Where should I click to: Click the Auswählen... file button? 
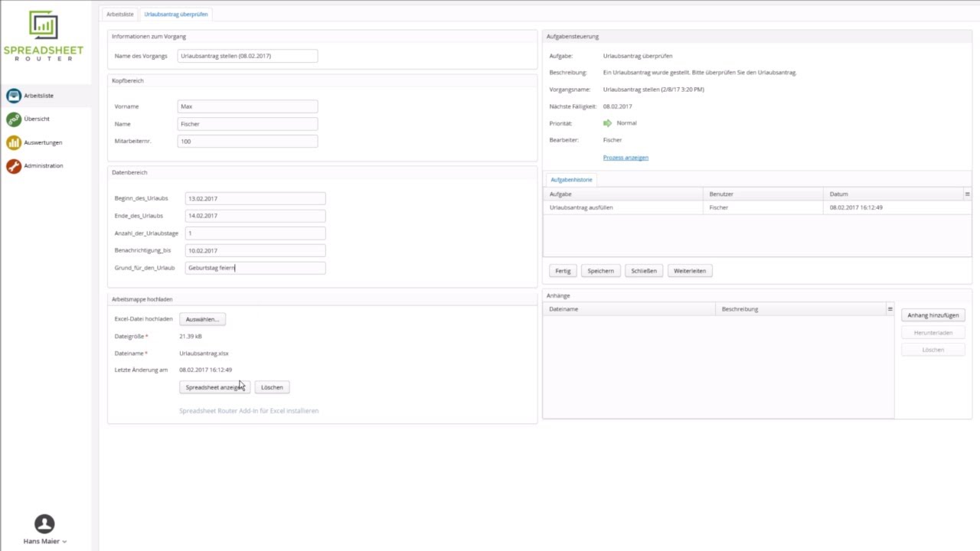pos(202,319)
